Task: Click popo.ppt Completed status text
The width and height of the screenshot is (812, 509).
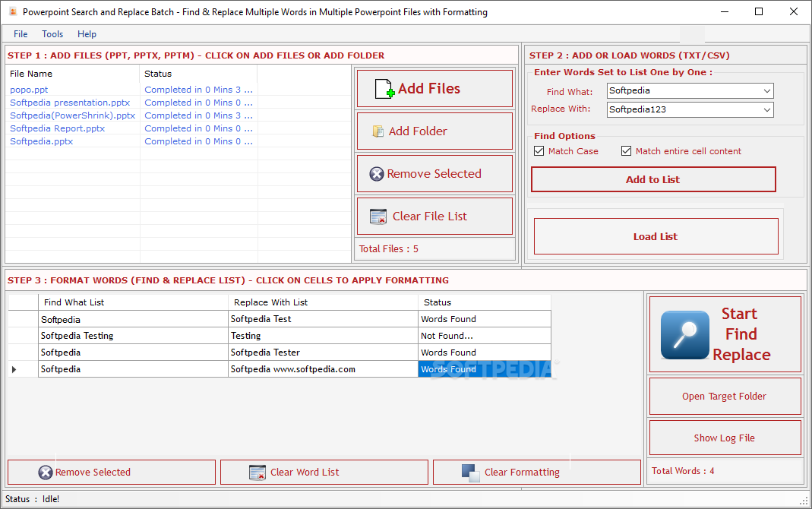Action: click(x=198, y=90)
